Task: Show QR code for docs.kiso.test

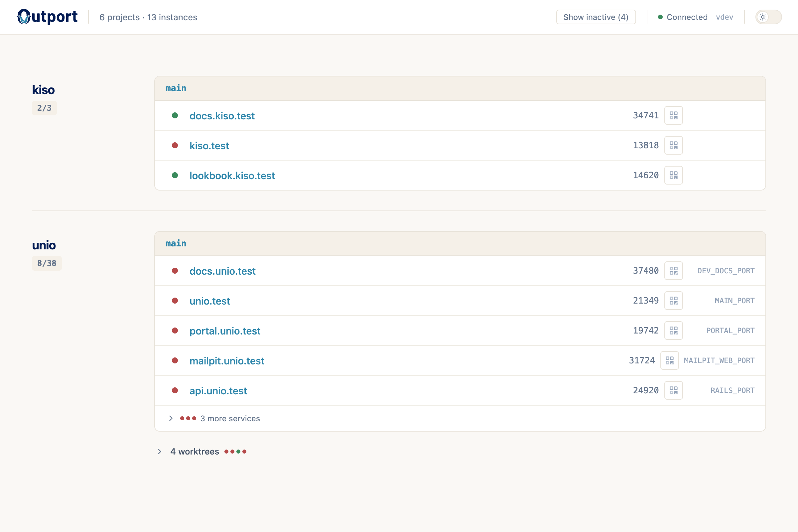Action: click(x=674, y=115)
